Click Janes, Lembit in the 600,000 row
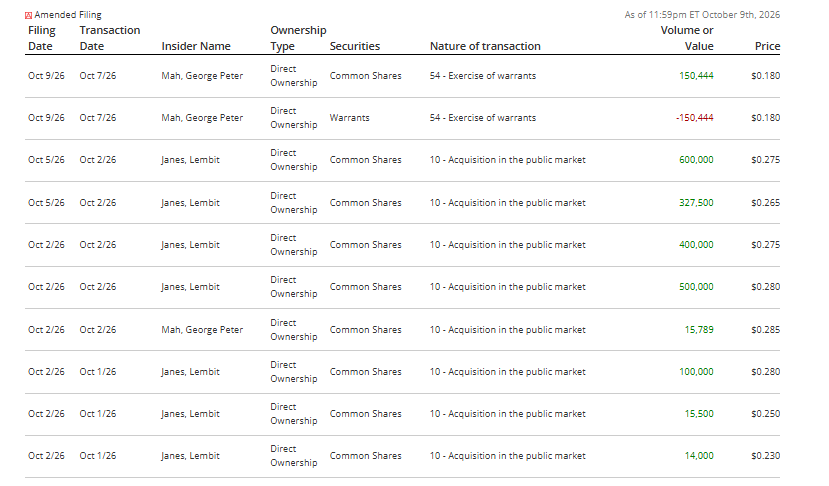The height and width of the screenshot is (486, 829). [x=190, y=160]
